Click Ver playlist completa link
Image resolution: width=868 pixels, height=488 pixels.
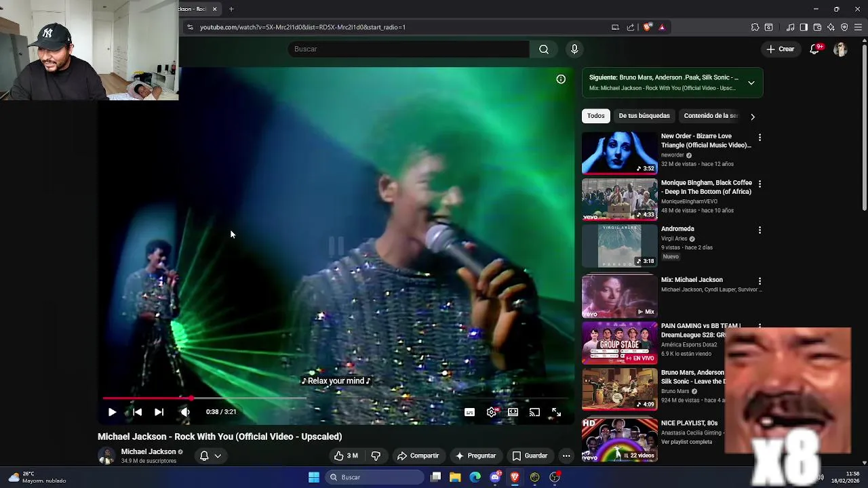[x=686, y=442]
